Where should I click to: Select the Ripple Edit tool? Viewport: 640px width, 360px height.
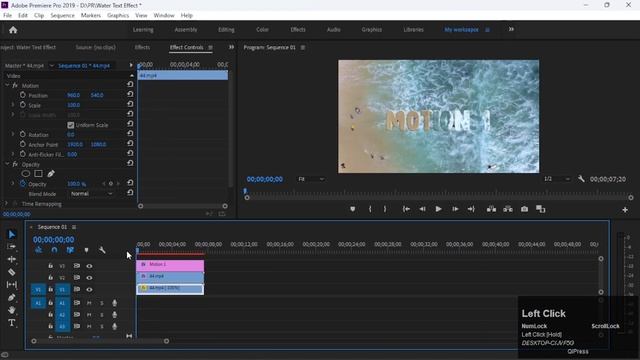click(x=11, y=259)
